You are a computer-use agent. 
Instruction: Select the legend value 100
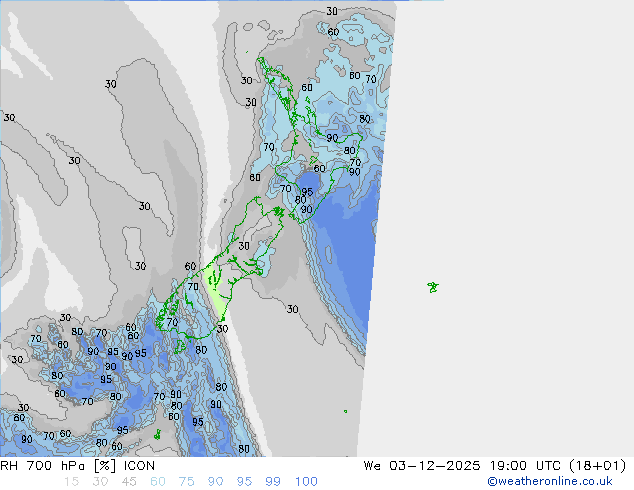click(x=306, y=482)
